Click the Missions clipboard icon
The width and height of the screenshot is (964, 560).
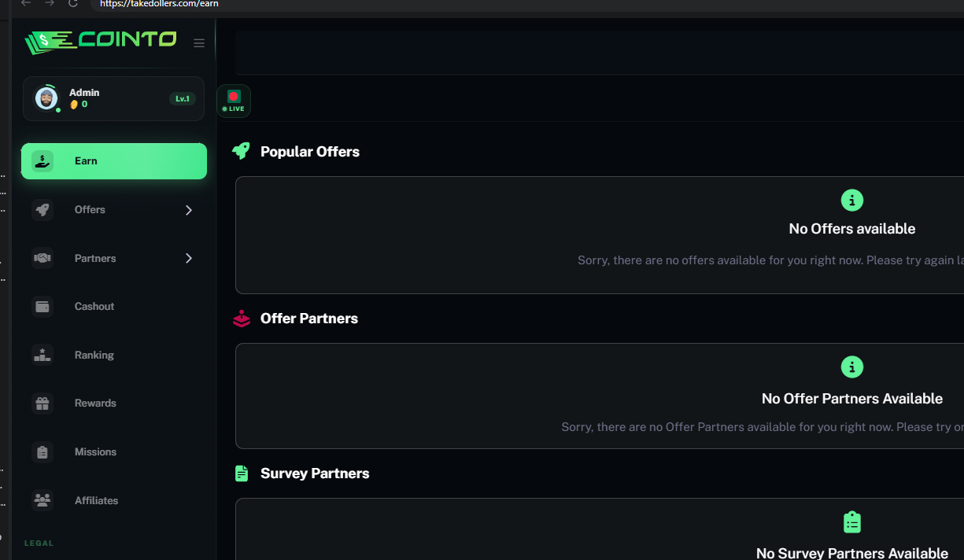(x=42, y=452)
